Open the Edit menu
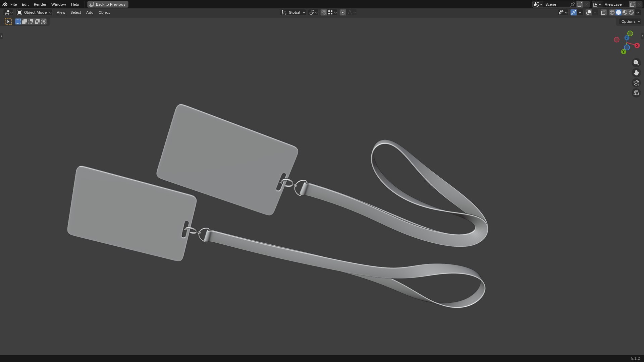 25,4
